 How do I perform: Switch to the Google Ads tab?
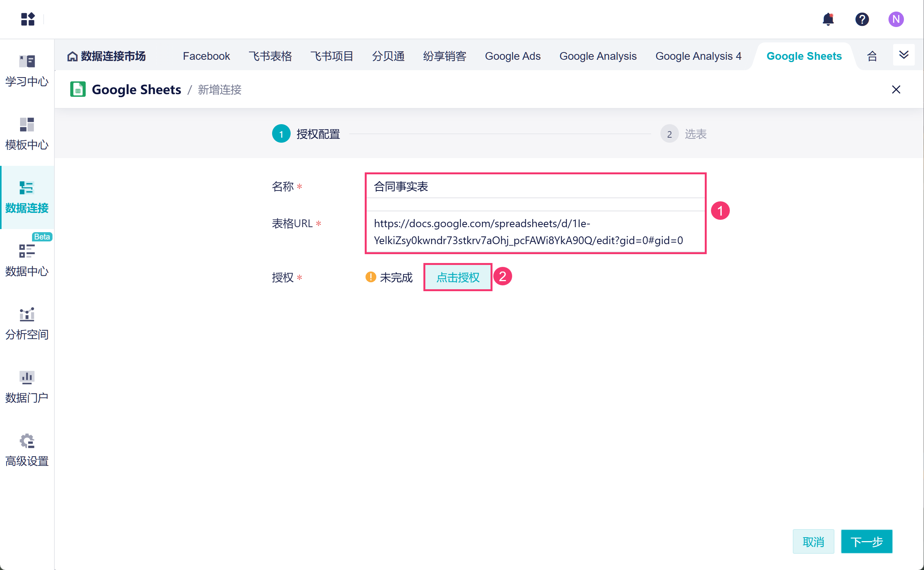513,56
